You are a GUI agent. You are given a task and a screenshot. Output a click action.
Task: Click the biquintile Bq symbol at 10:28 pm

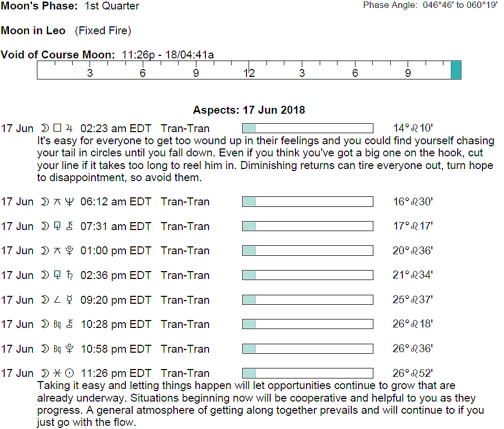coord(57,324)
